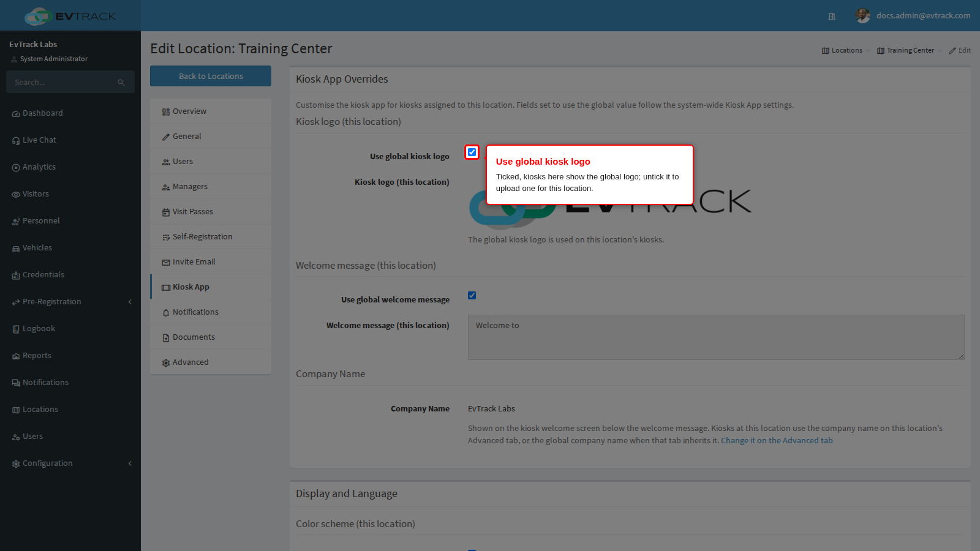Open the building icon in top bar
Screen dimensions: 980x551
tap(832, 17)
